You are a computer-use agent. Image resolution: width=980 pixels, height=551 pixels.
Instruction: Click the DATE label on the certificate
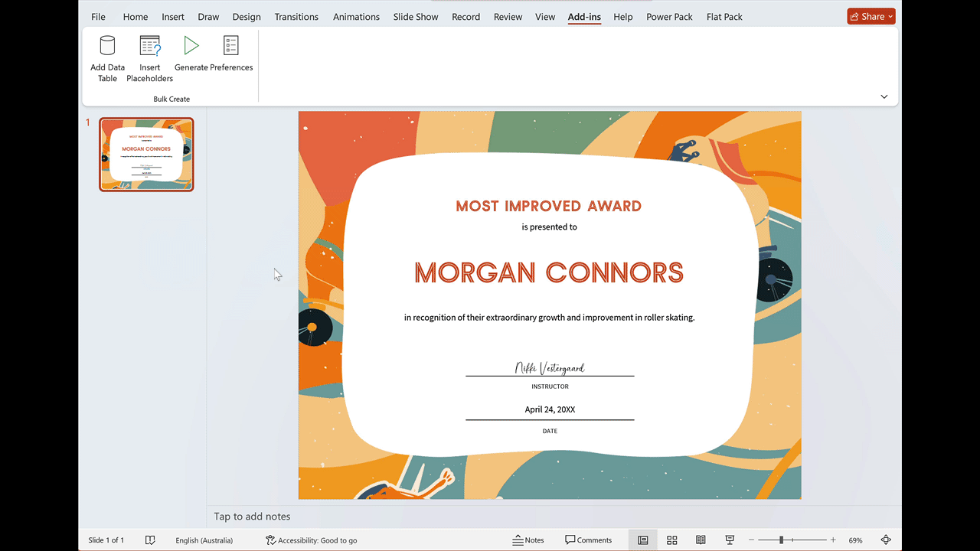pos(550,431)
